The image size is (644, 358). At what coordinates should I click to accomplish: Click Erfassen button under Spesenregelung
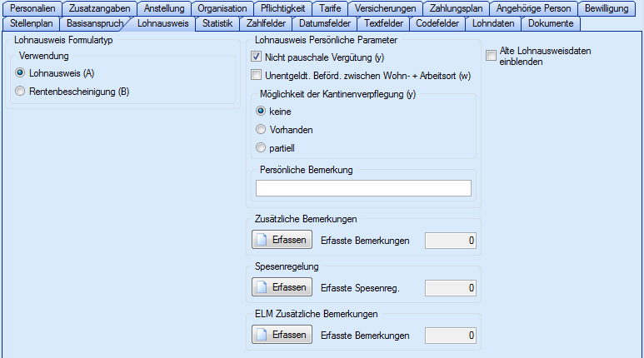282,287
